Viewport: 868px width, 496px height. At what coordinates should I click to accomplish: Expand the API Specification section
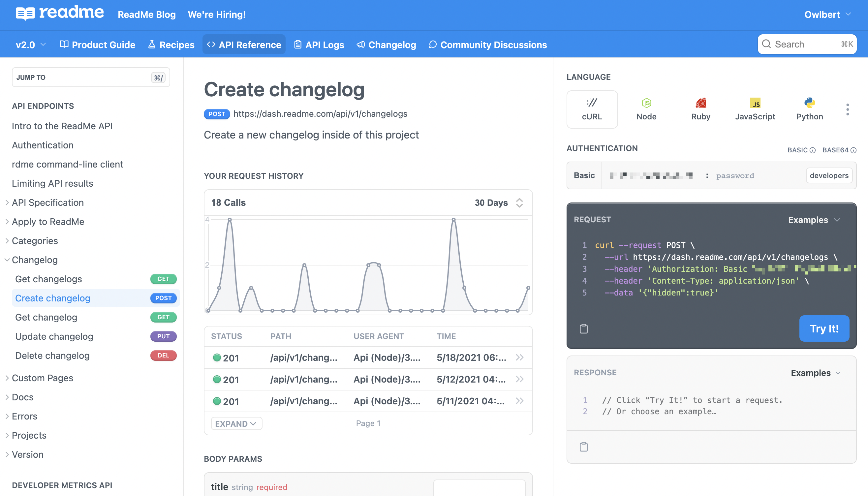47,202
